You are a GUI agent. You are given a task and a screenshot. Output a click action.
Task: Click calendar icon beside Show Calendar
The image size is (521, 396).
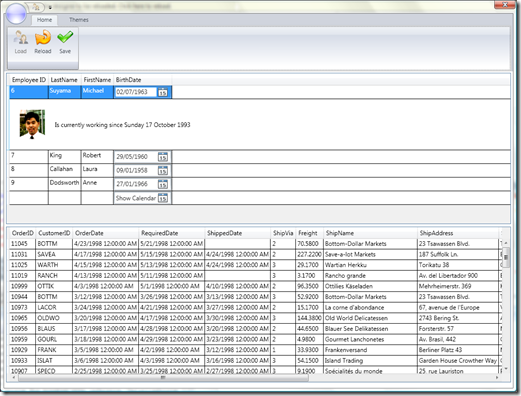pos(163,198)
